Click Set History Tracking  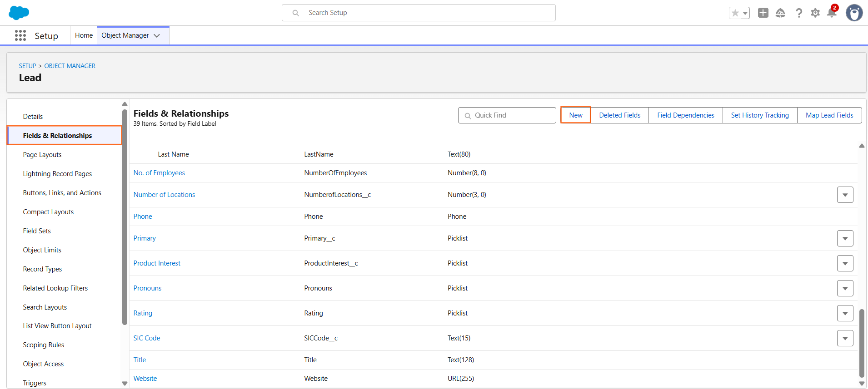(760, 115)
